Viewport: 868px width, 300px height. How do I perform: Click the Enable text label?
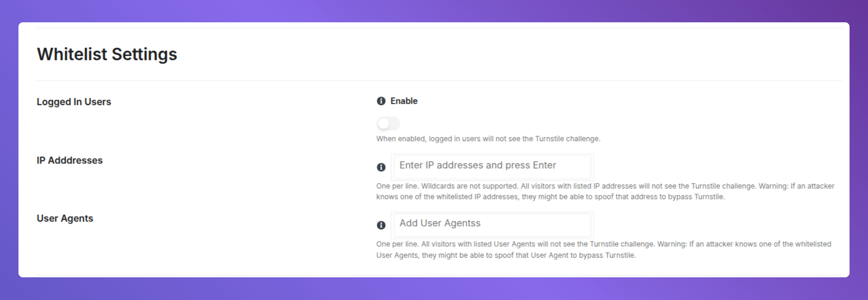pos(404,101)
